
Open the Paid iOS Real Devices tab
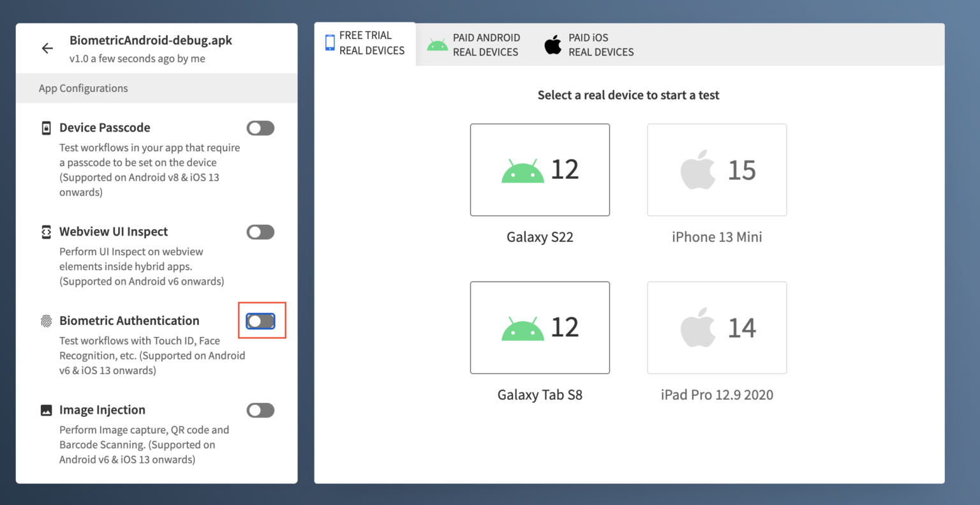point(589,45)
